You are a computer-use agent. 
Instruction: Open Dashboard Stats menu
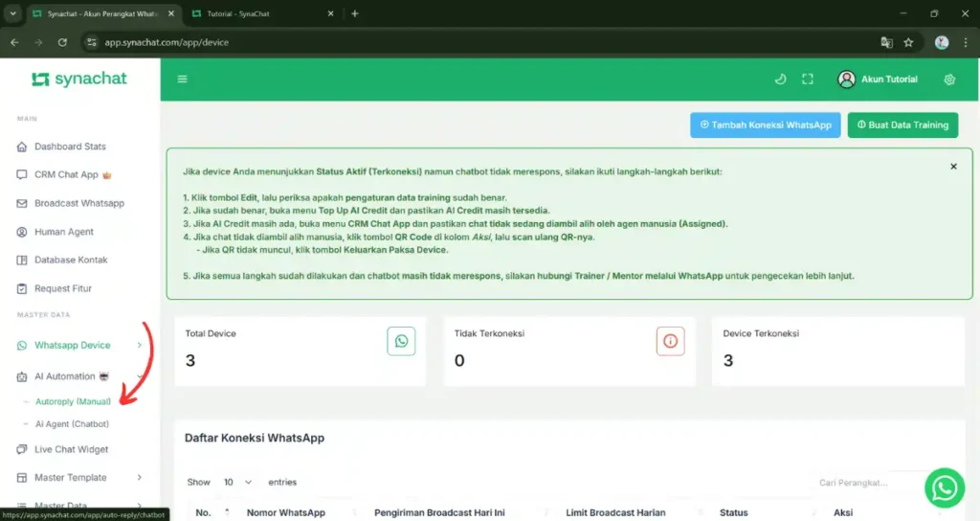coord(70,147)
